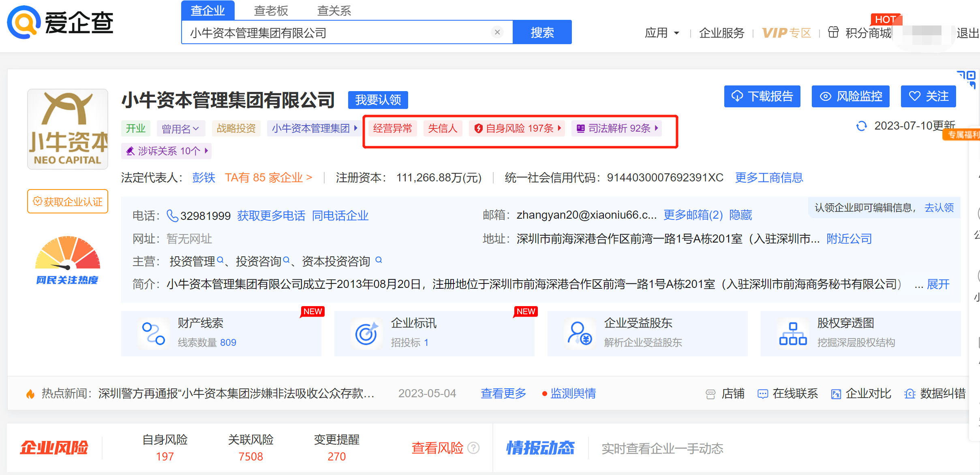Click the 获取企业认证 button
The image size is (980, 475).
tap(68, 201)
